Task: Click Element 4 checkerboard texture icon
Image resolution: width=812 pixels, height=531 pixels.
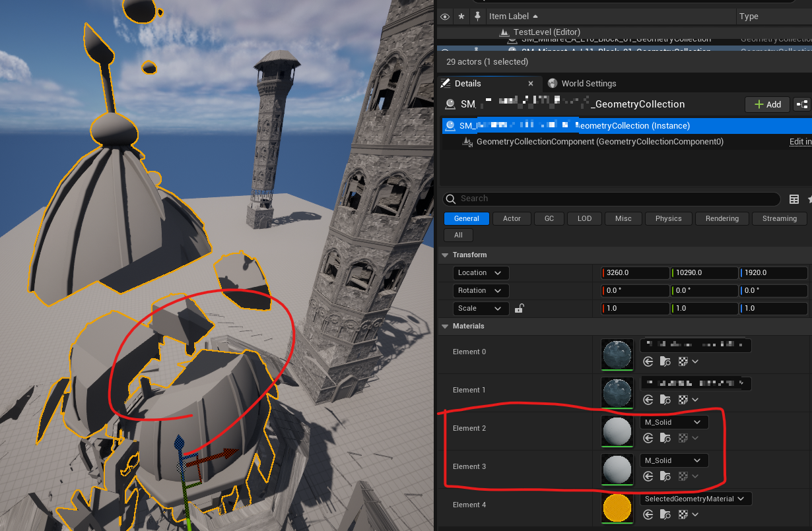Action: (x=683, y=515)
